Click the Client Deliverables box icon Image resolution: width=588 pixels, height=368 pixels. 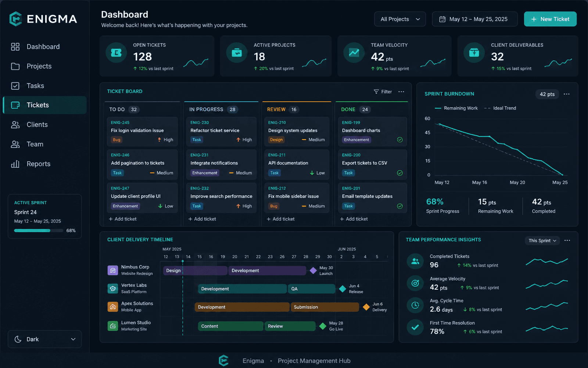(x=474, y=53)
